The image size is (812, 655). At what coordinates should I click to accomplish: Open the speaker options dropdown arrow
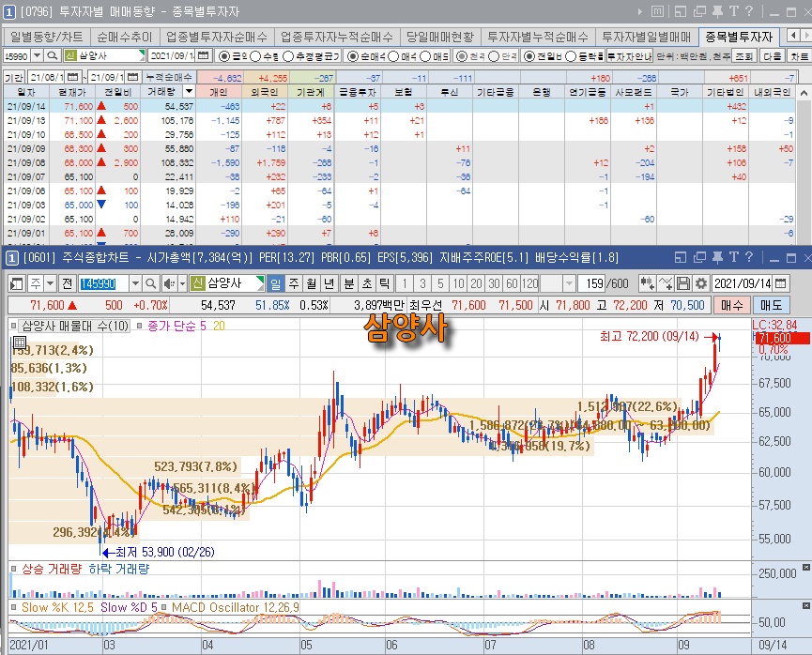pos(182,283)
